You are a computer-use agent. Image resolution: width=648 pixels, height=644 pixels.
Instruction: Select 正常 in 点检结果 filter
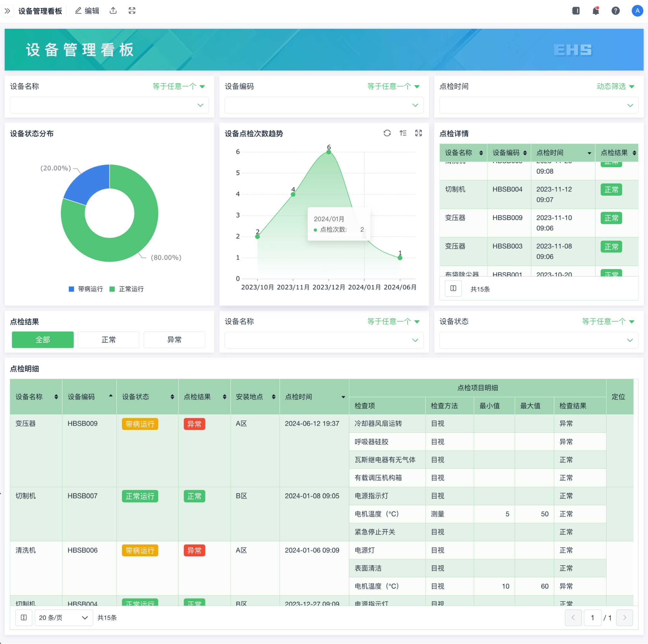tap(108, 340)
